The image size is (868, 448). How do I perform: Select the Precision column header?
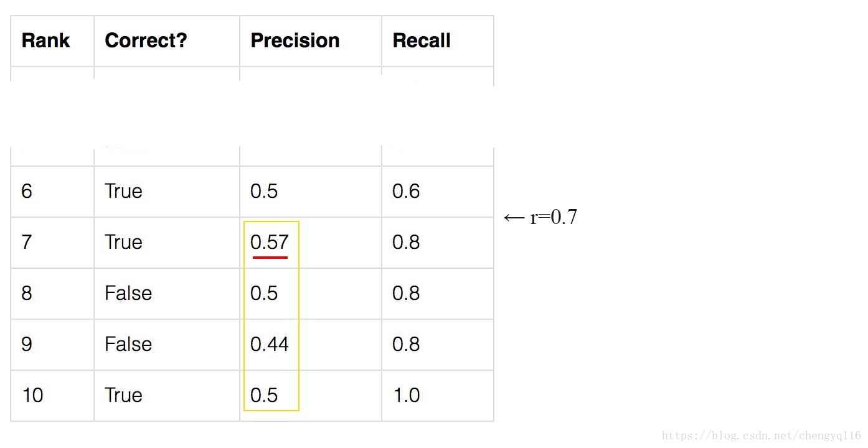[x=295, y=41]
